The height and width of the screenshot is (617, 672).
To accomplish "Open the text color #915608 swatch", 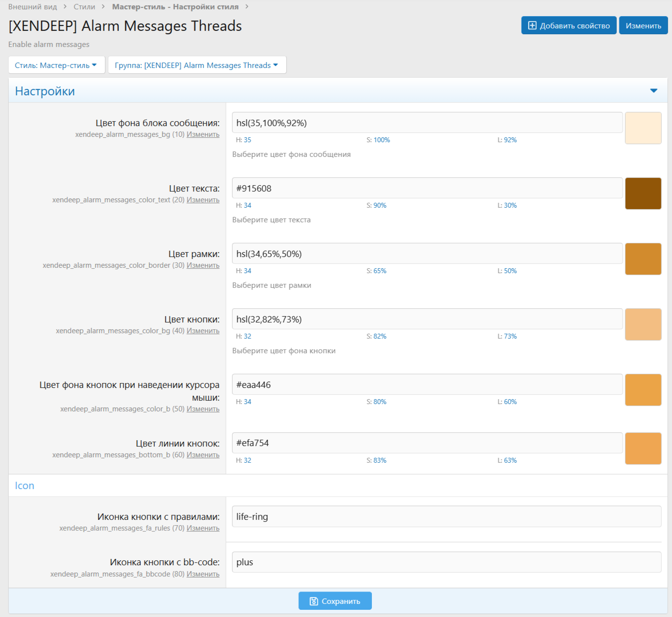I will [643, 193].
